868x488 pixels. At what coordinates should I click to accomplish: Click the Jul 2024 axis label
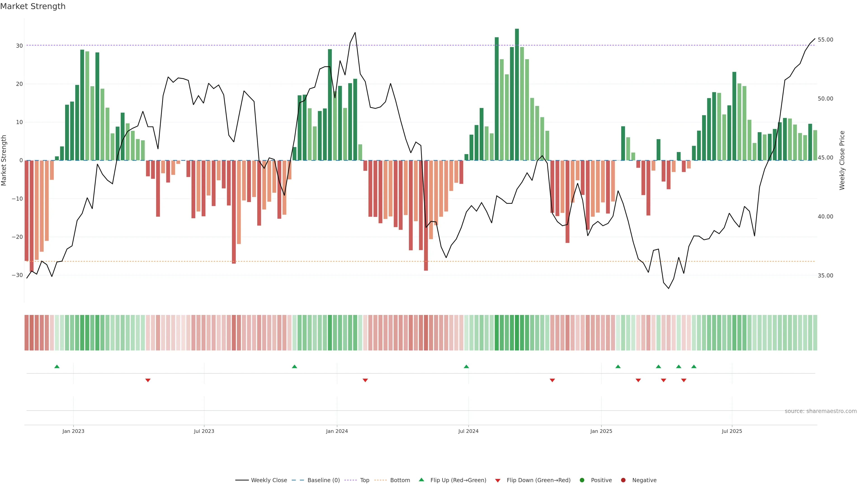(468, 431)
